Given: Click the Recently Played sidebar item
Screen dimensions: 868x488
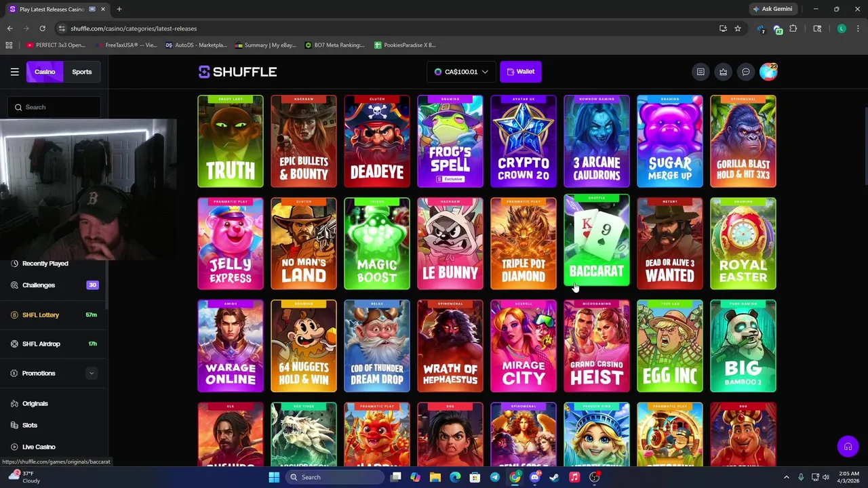Looking at the screenshot, I should click(45, 264).
